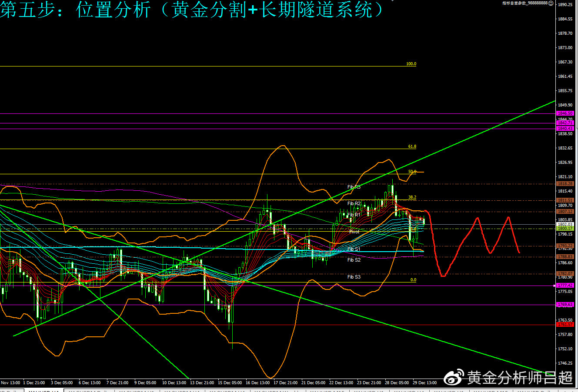The height and width of the screenshot is (392, 578).
Task: Click the brown 1788.83 price label
Action: click(565, 257)
